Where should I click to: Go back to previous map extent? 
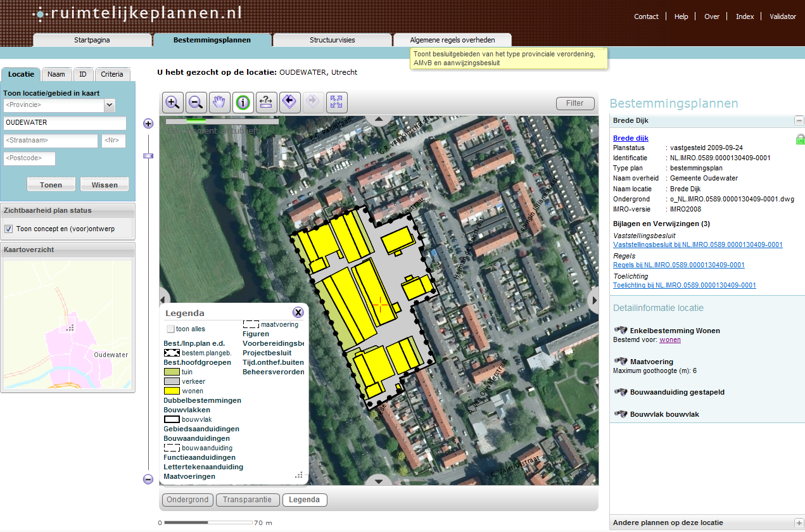(x=289, y=102)
